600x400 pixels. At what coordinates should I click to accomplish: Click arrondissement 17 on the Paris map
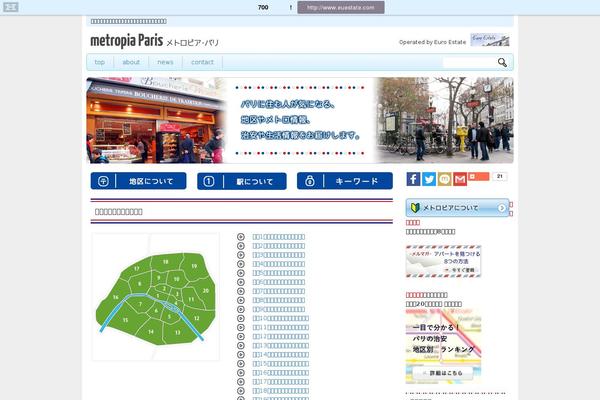pyautogui.click(x=137, y=269)
